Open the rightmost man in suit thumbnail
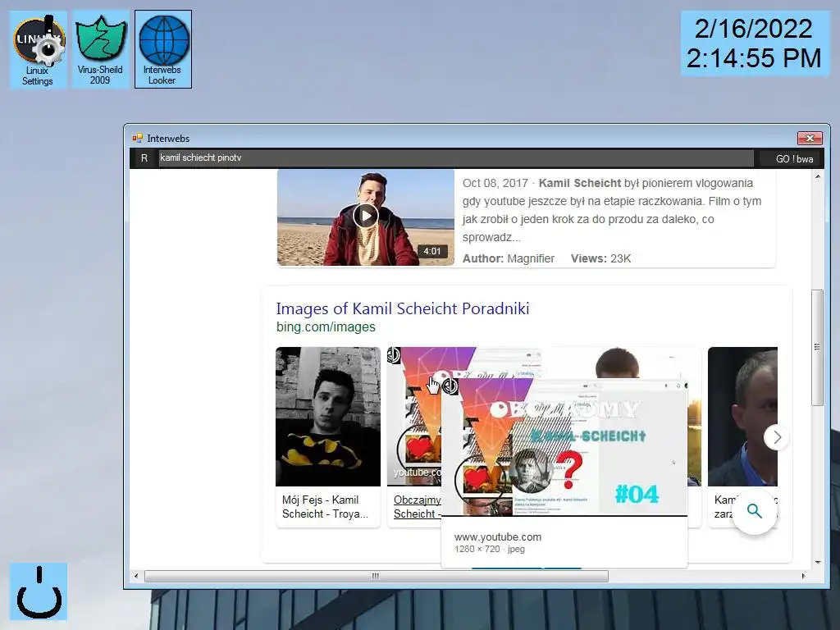The height and width of the screenshot is (630, 840). pos(742,417)
